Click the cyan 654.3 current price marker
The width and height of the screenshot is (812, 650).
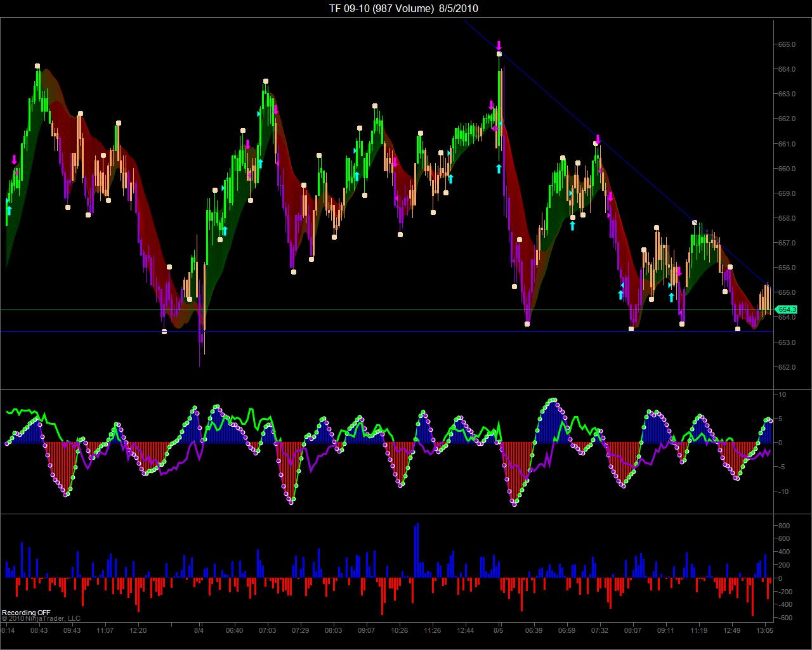coord(787,309)
